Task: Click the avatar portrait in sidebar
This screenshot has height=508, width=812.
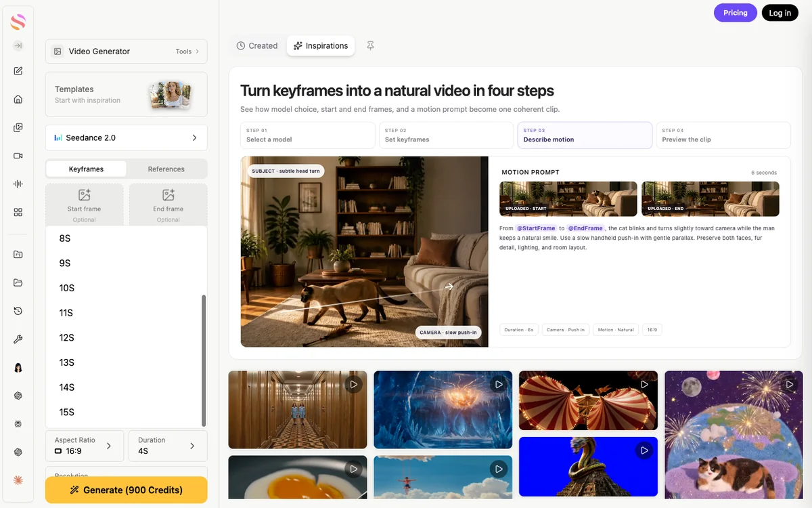Action: tap(18, 368)
